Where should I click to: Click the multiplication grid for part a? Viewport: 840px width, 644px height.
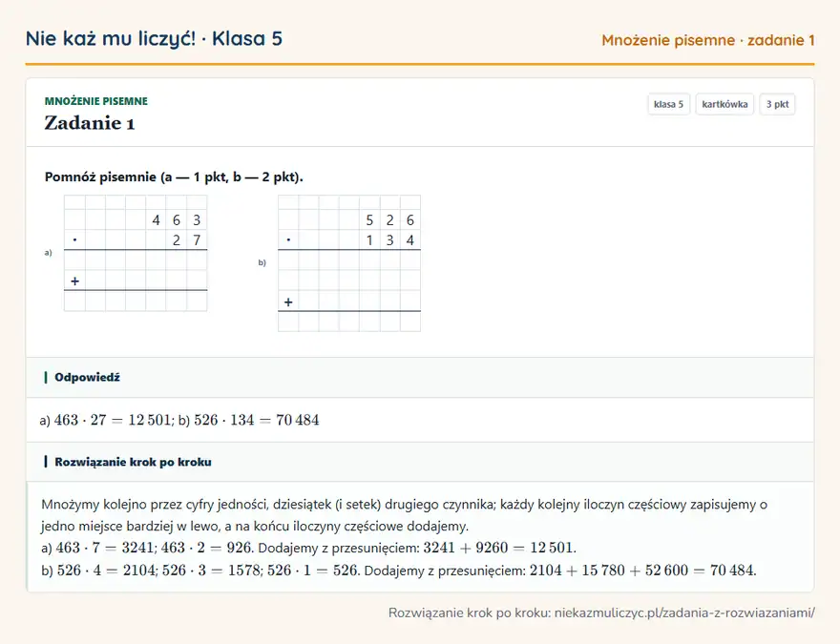136,253
